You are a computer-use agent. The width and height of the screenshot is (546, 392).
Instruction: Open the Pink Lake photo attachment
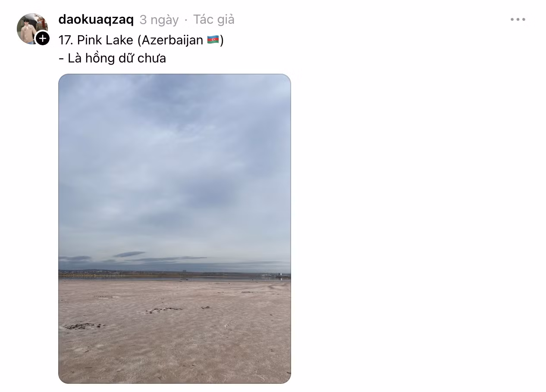(175, 229)
